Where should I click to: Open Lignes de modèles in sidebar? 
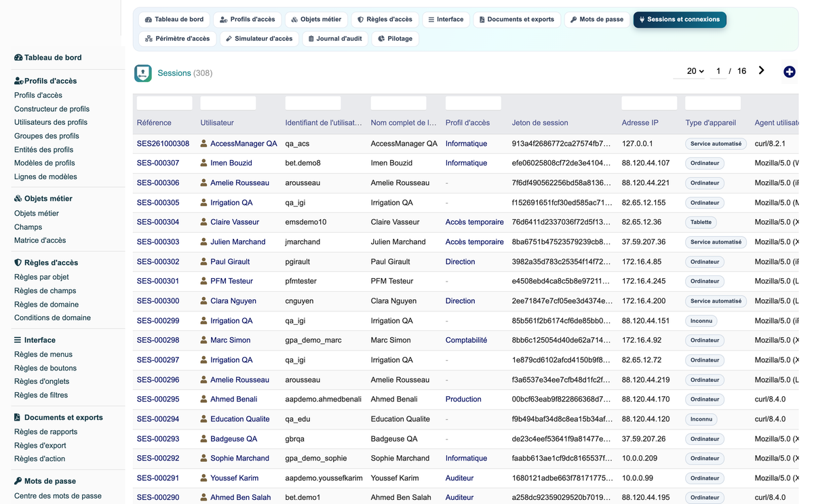click(45, 176)
